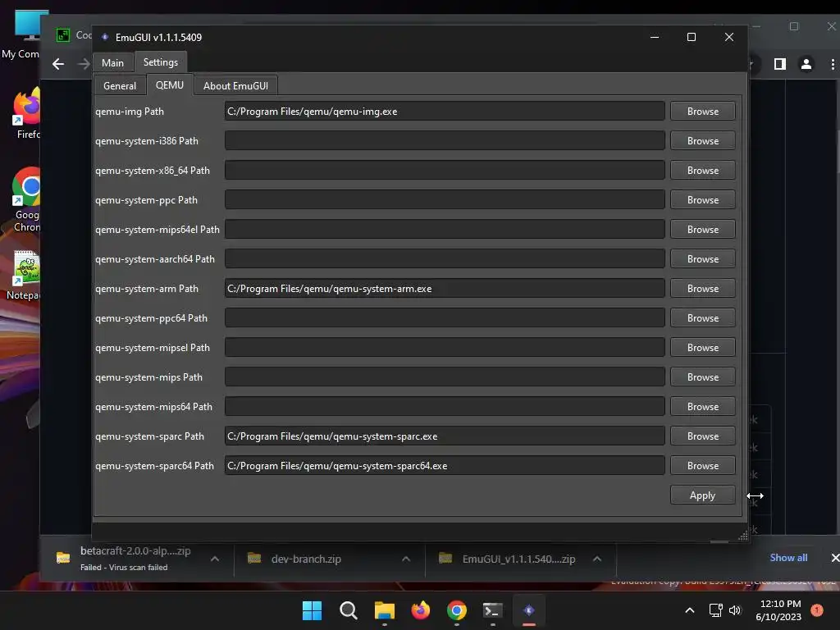The width and height of the screenshot is (840, 630).
Task: Focus the qemu-system-x86_64 Path field
Action: (445, 171)
